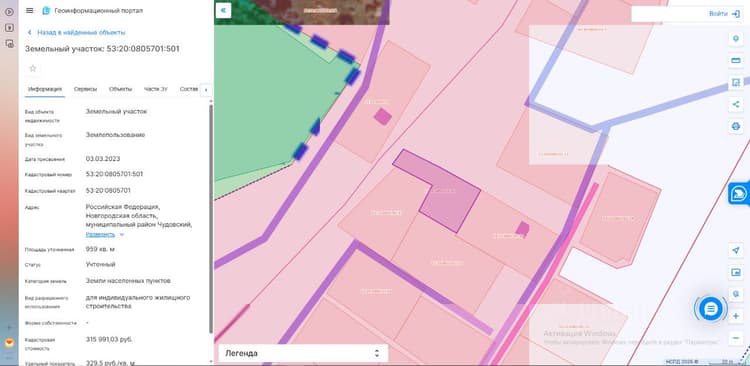This screenshot has height=366, width=750.
Task: Zoom out the map with minus button
Action: coord(736,338)
